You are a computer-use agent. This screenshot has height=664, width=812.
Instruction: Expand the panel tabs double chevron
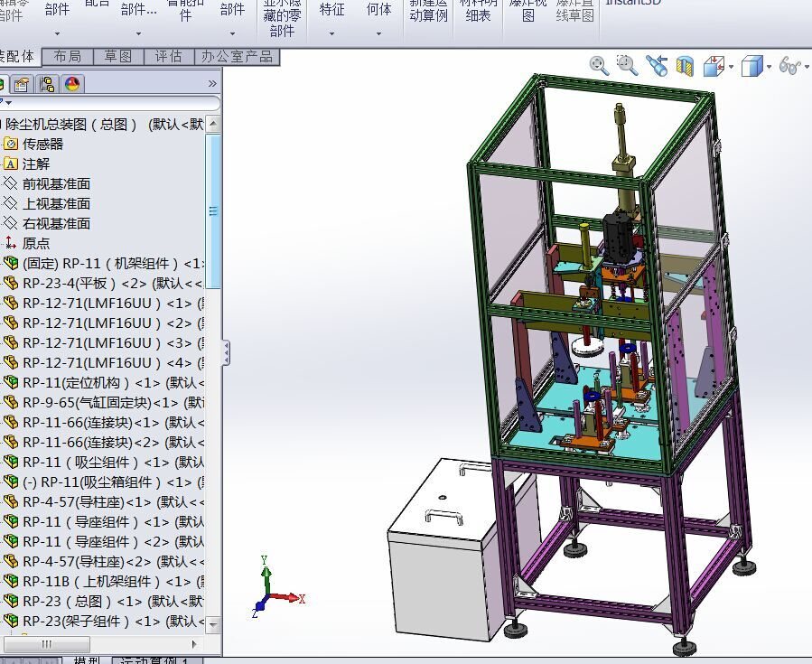(x=212, y=83)
